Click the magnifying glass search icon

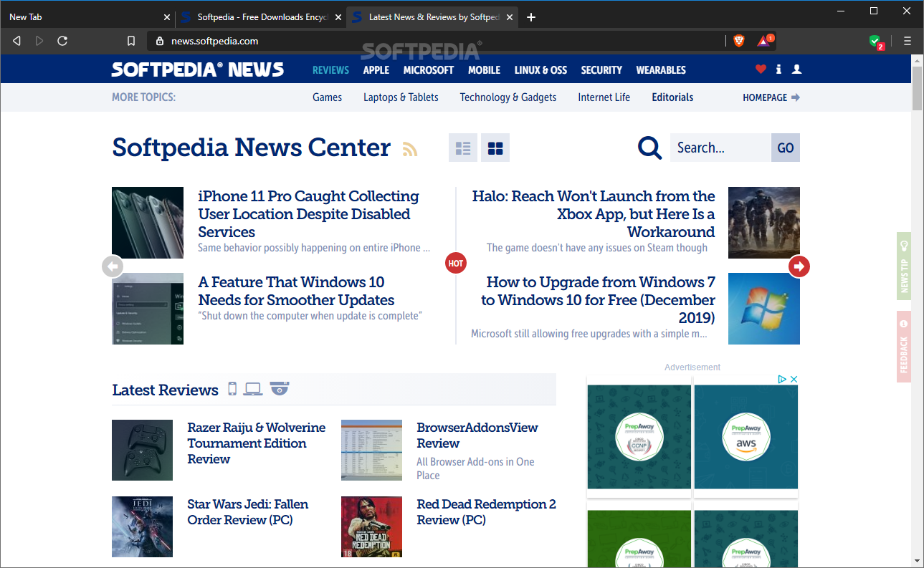(x=649, y=148)
